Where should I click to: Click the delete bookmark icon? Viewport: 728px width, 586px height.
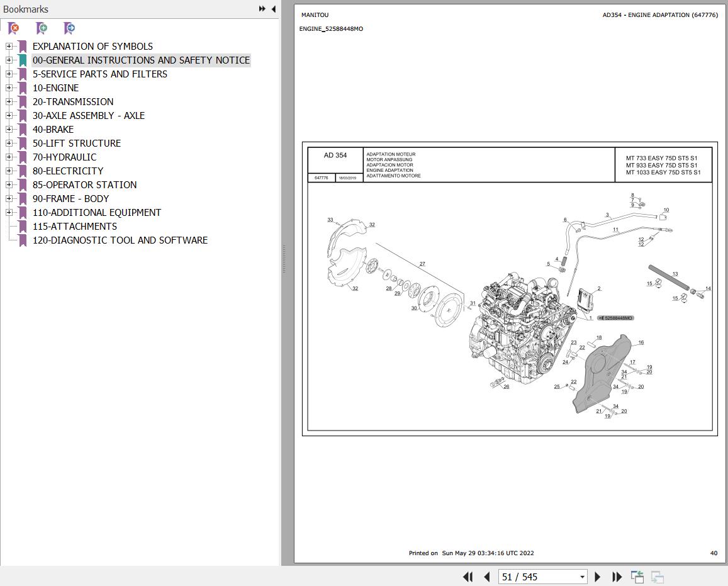[14, 28]
